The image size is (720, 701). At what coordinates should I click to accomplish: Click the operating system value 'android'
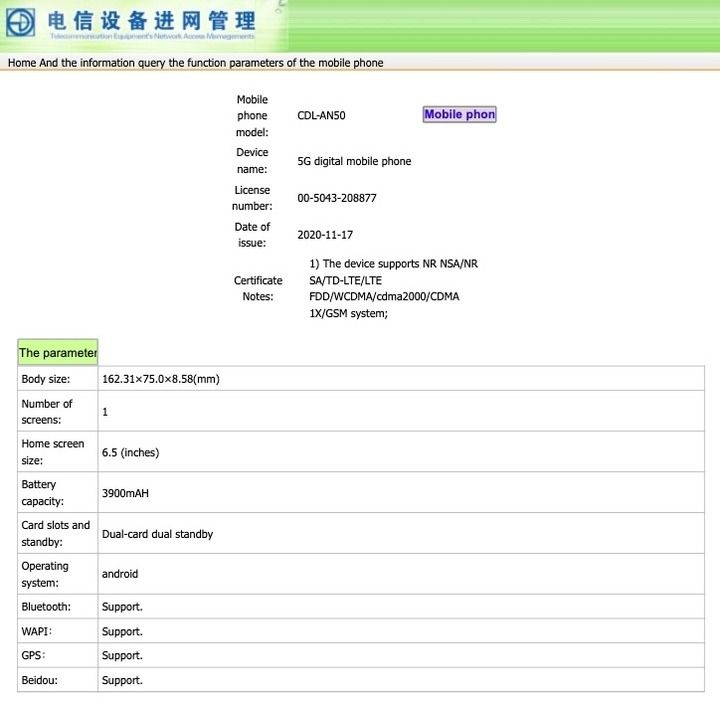coord(120,574)
